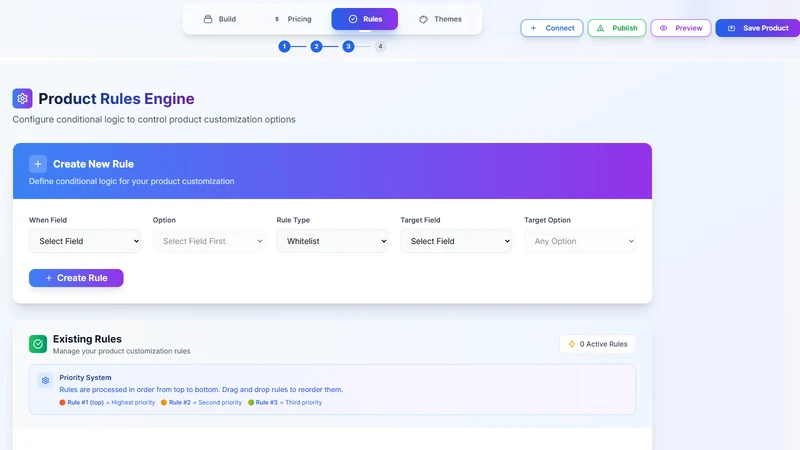Switch to the Pricing tab
800x450 pixels.
click(x=293, y=19)
